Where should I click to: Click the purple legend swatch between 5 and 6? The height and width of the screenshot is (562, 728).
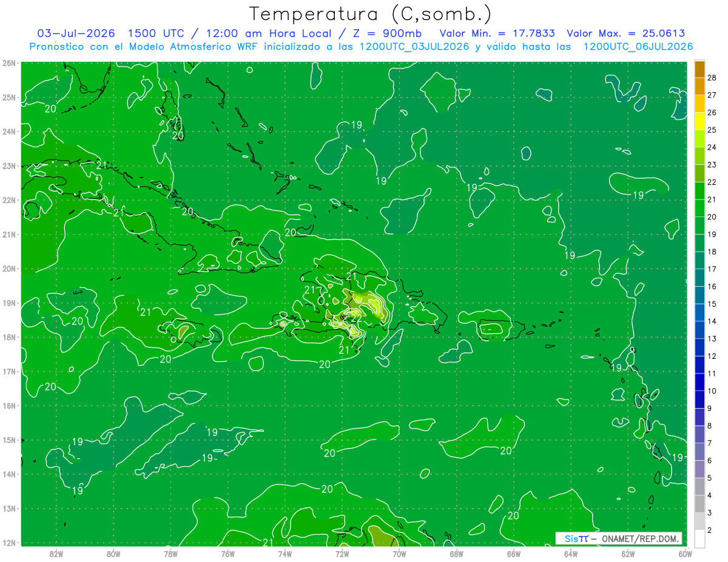(x=699, y=469)
